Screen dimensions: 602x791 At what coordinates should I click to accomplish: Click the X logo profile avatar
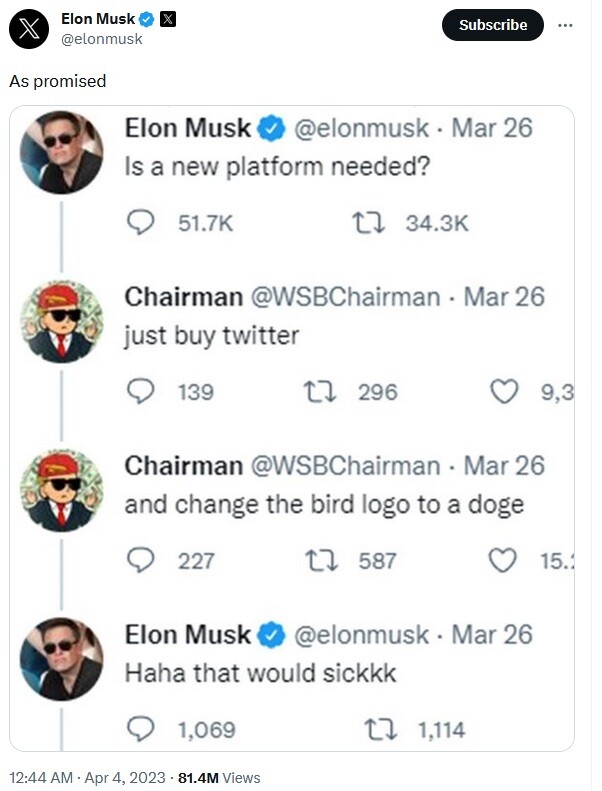click(29, 29)
